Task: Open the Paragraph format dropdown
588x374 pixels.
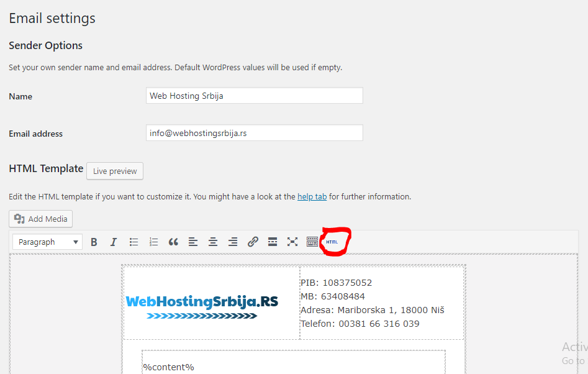Action: 48,242
